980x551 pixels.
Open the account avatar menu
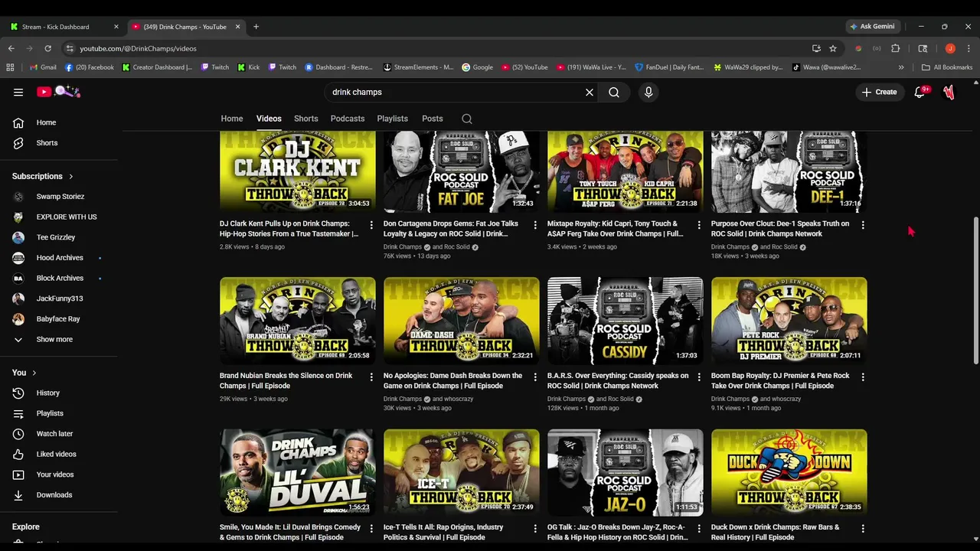[x=949, y=92]
